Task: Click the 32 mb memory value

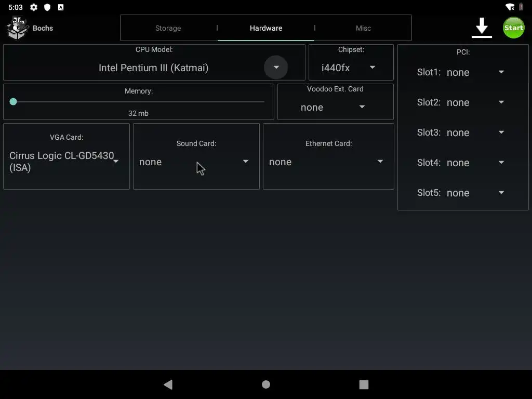Action: point(138,113)
